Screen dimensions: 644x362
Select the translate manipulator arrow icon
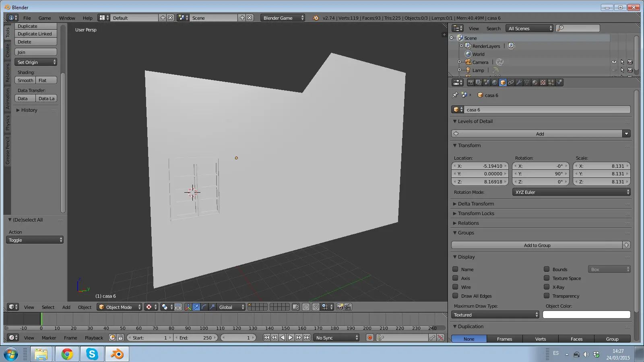196,307
